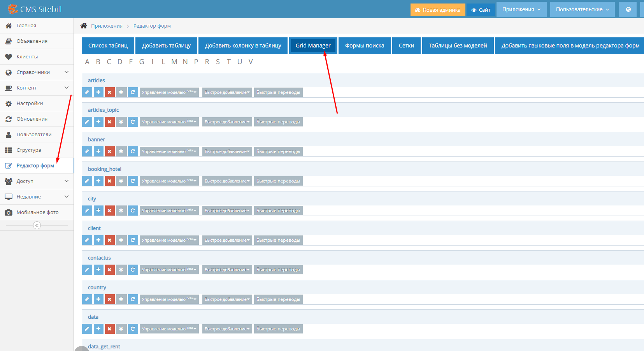The image size is (644, 351).
Task: Collapse the sidebar with the double-chevron icon
Action: click(x=37, y=225)
